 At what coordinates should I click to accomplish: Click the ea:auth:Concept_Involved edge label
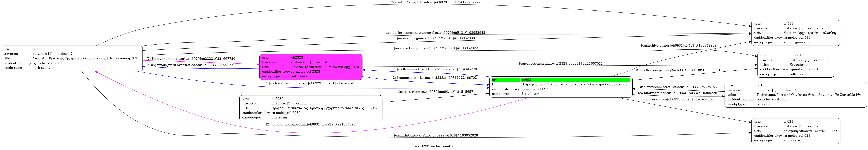pyautogui.click(x=435, y=2)
